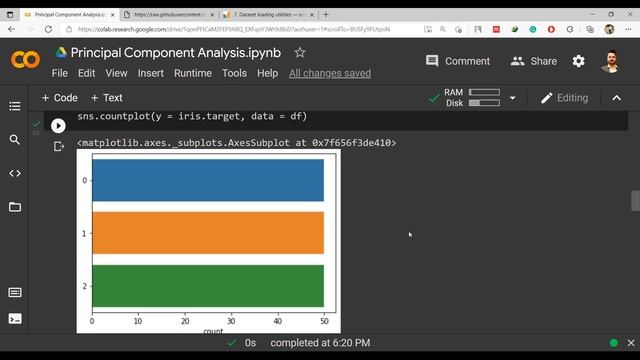Click the green Grammarly extension icon
Screen dimensions: 640x360
pyautogui.click(x=533, y=29)
